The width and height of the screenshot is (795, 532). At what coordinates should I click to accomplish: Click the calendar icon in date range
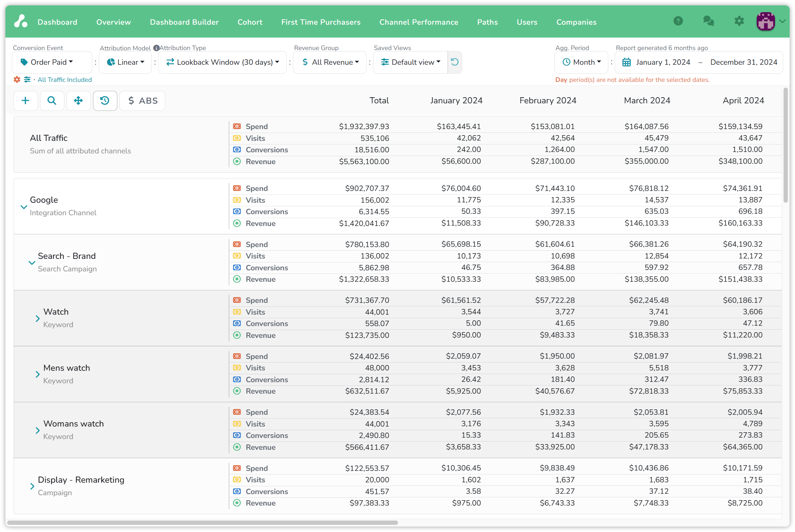tap(627, 62)
